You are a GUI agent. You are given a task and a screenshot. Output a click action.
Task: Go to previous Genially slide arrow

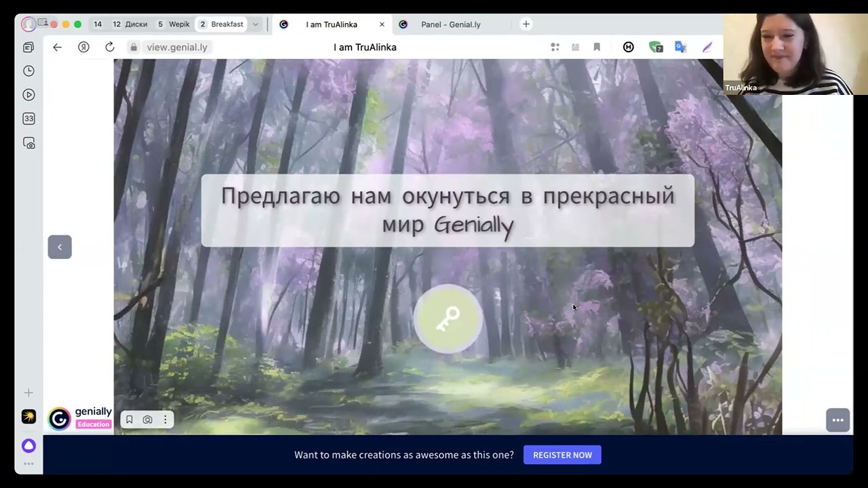pyautogui.click(x=60, y=247)
